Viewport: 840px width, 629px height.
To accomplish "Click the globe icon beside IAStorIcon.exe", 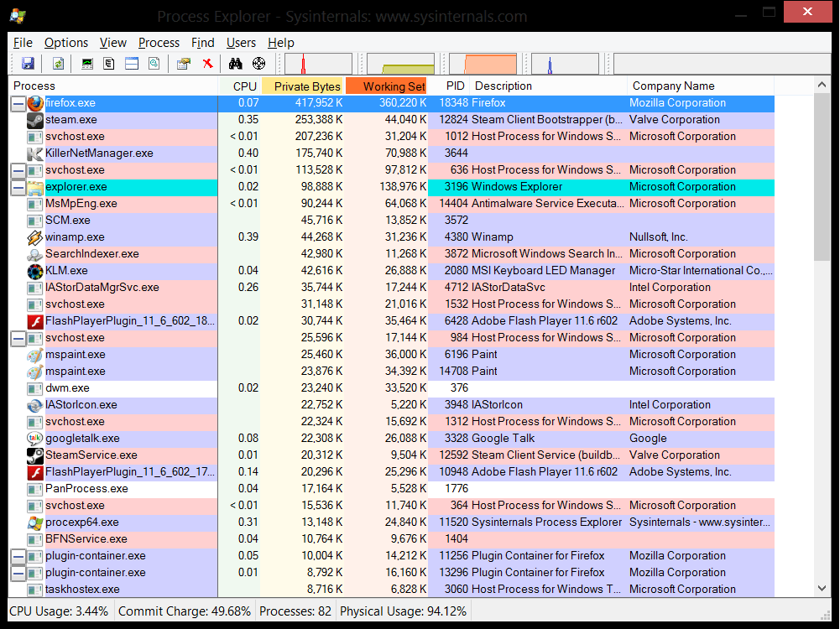I will point(35,405).
